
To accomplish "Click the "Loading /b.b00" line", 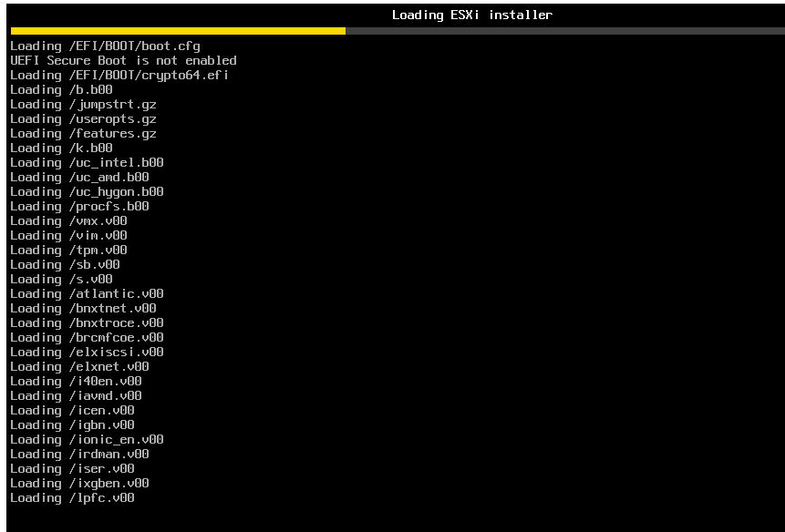I will click(x=61, y=90).
